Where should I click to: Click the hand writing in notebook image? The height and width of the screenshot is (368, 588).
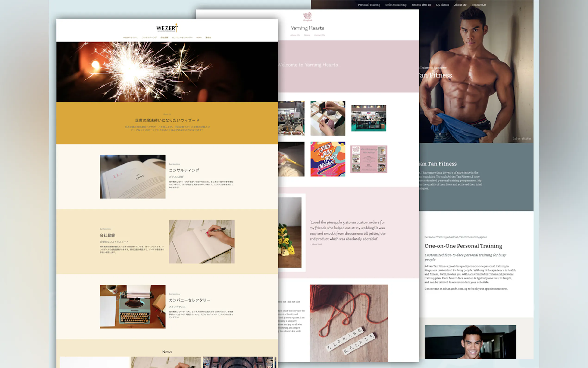(x=201, y=241)
